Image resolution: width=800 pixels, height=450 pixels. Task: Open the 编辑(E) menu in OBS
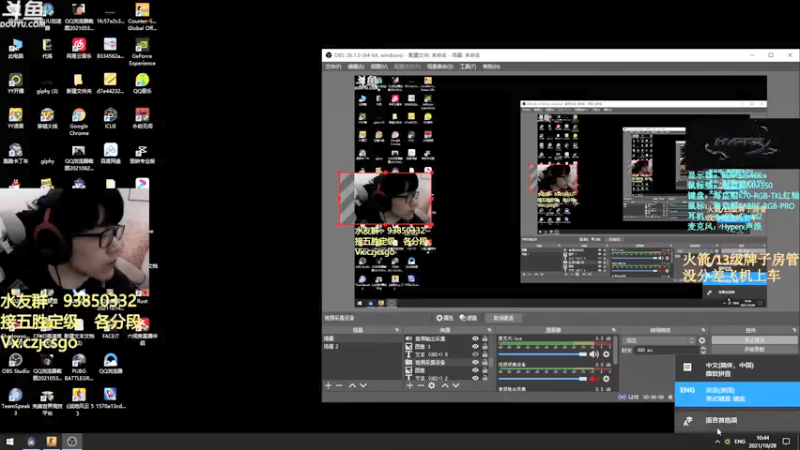356,67
